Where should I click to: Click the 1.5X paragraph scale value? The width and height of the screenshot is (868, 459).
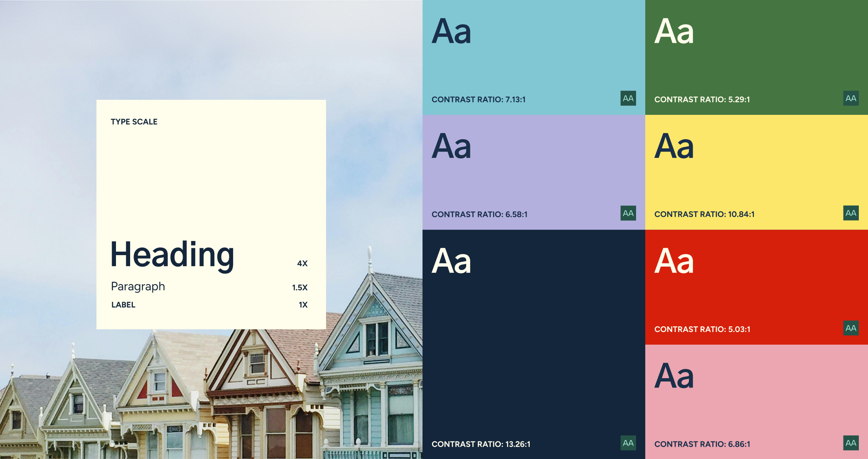click(x=300, y=287)
